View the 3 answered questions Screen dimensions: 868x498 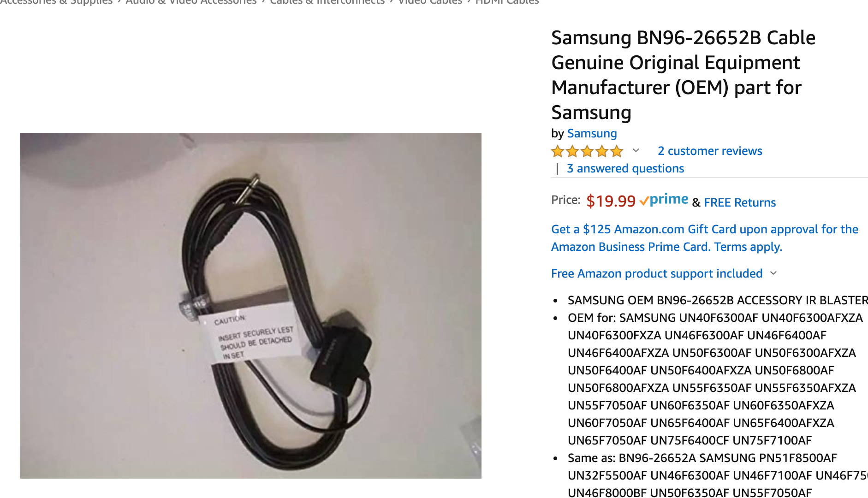point(625,168)
